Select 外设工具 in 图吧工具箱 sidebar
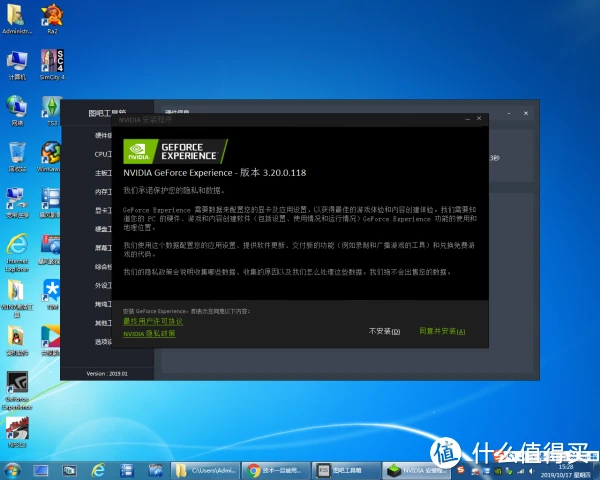 point(103,285)
